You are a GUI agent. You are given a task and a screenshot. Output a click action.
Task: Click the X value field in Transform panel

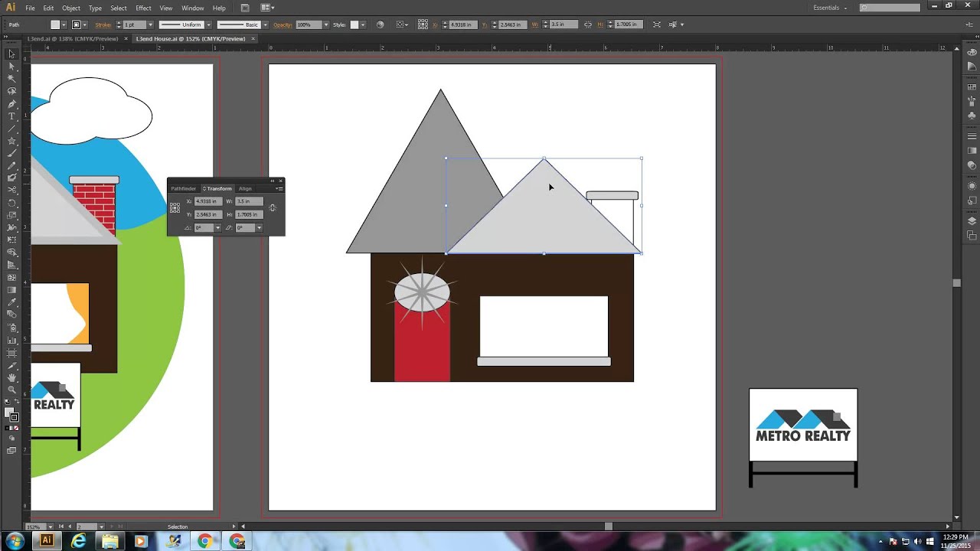pyautogui.click(x=207, y=201)
